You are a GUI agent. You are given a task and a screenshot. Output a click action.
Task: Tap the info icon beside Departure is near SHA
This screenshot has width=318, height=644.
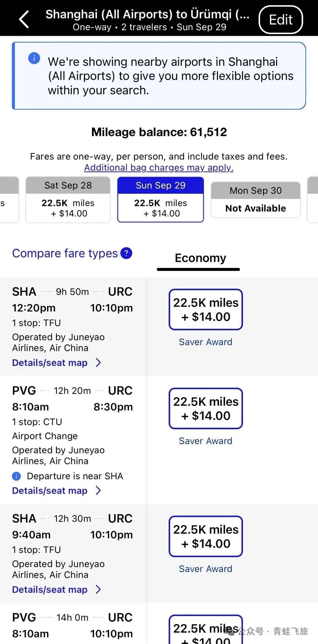tap(16, 476)
